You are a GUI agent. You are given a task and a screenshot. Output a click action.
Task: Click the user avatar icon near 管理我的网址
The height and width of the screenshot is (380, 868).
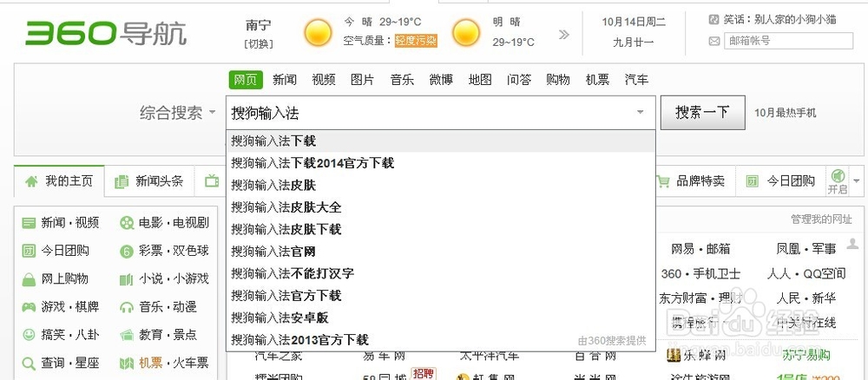852,244
